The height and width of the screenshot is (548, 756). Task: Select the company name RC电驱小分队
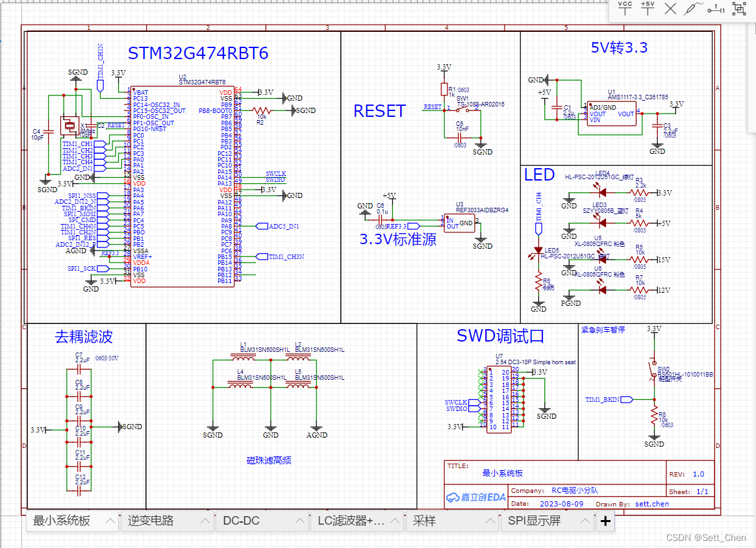click(x=575, y=491)
